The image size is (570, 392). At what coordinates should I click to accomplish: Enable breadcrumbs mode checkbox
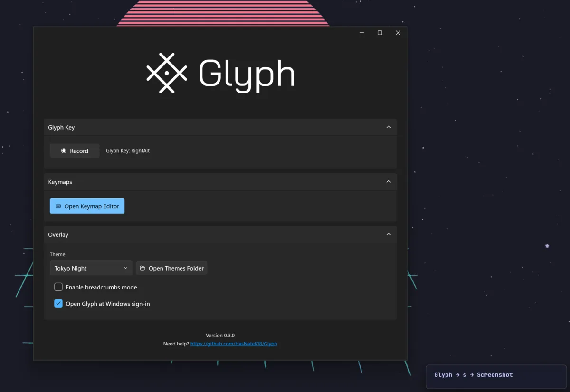click(x=58, y=287)
